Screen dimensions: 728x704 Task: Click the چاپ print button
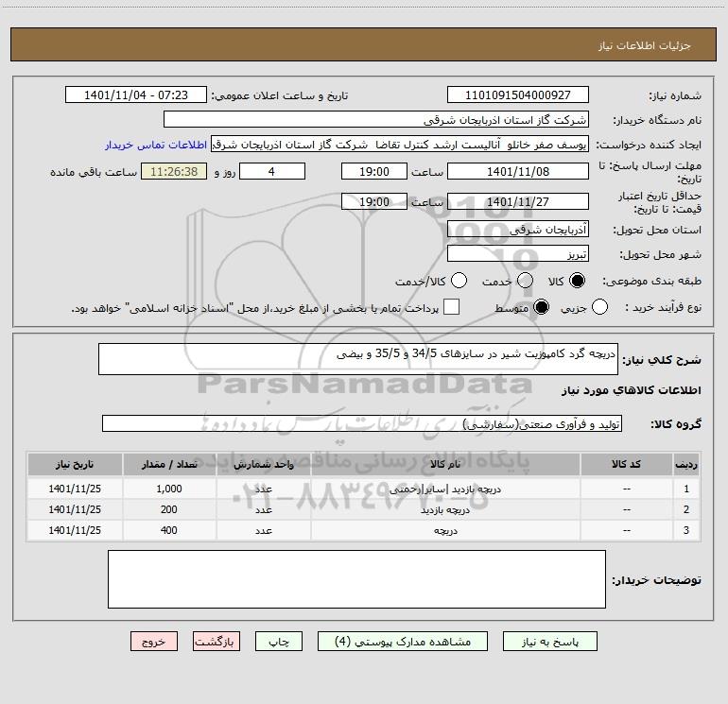tap(279, 642)
